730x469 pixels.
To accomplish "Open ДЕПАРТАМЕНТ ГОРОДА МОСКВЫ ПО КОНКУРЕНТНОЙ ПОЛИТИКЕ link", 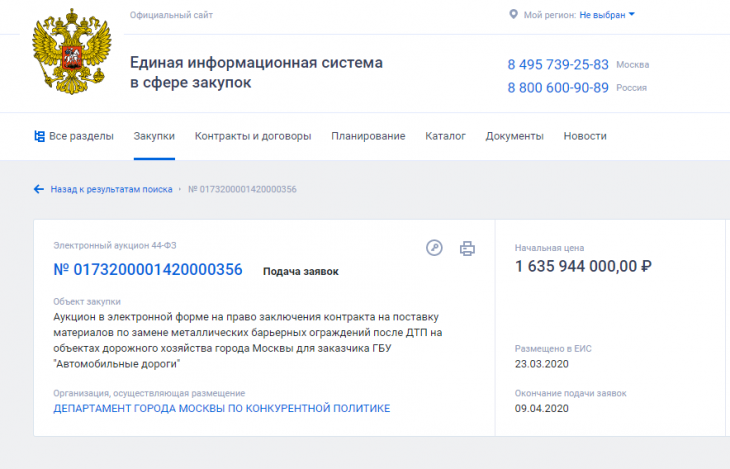I will coord(222,408).
